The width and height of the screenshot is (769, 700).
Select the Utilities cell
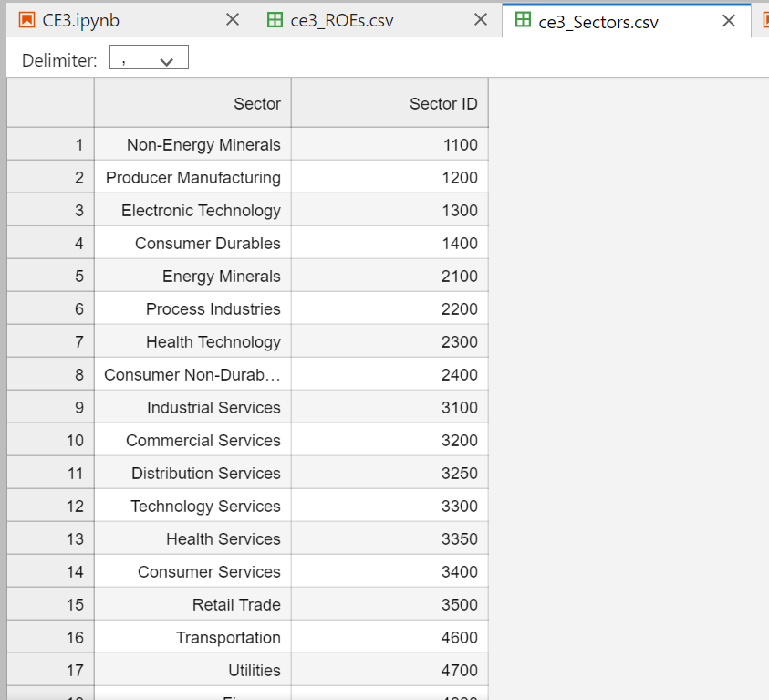(192, 670)
